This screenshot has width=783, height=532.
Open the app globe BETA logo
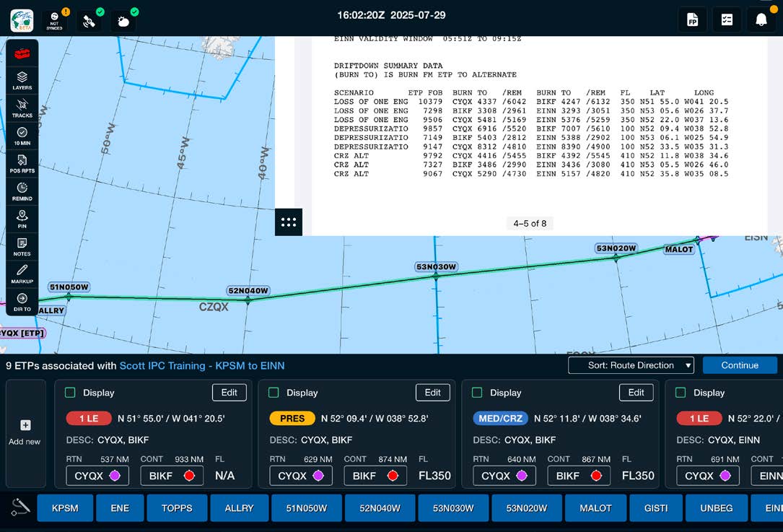click(22, 20)
